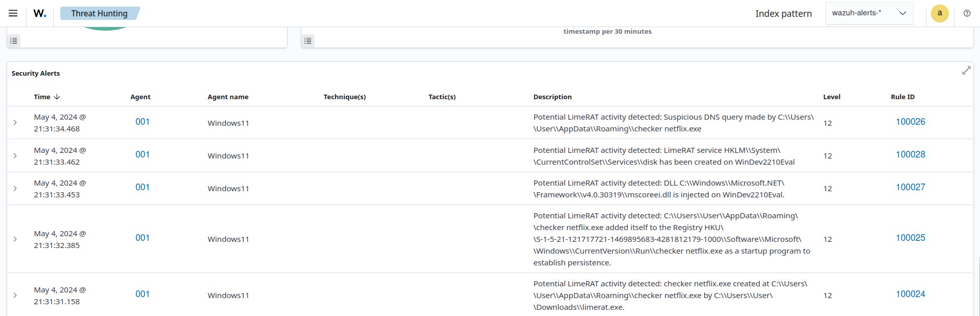Expand the alert row for rule 100028
The image size is (980, 316).
[x=15, y=156]
